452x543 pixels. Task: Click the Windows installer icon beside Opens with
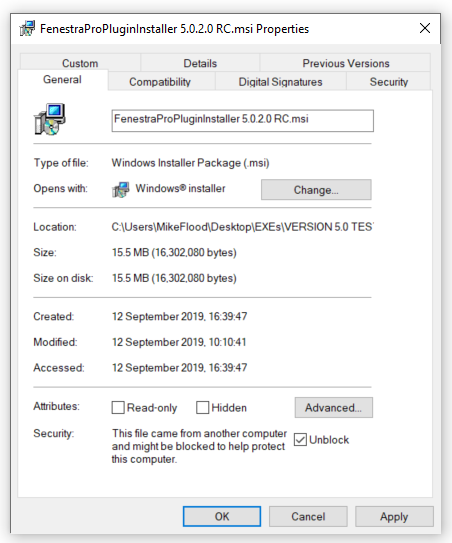click(x=121, y=190)
